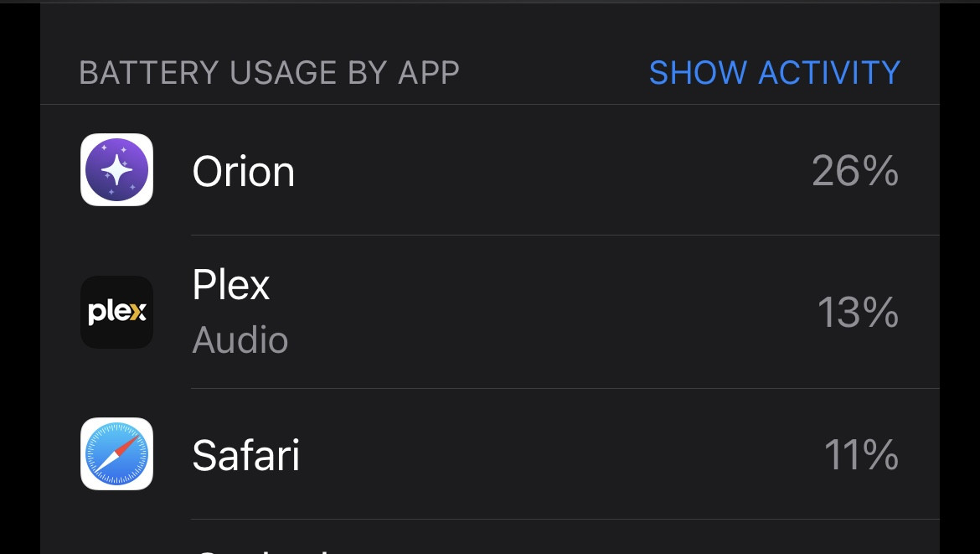This screenshot has width=980, height=554.
Task: Click the Audio label under Plex
Action: pyautogui.click(x=240, y=340)
